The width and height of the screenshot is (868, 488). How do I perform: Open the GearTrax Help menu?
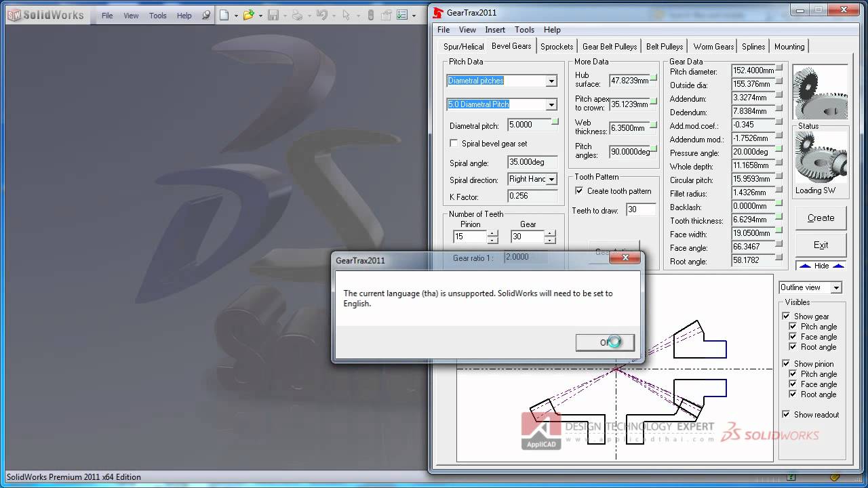pos(552,30)
